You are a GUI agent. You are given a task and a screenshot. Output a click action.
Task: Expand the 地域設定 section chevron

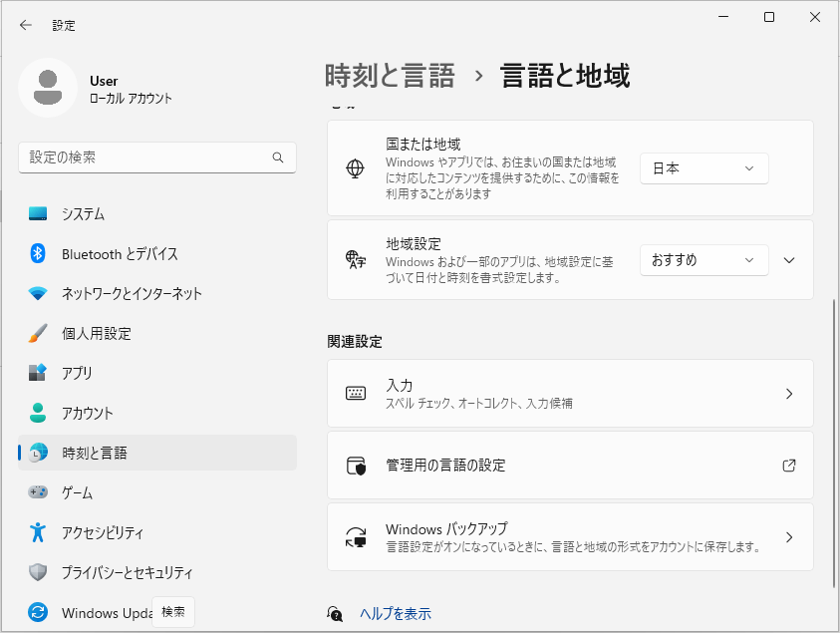point(788,260)
